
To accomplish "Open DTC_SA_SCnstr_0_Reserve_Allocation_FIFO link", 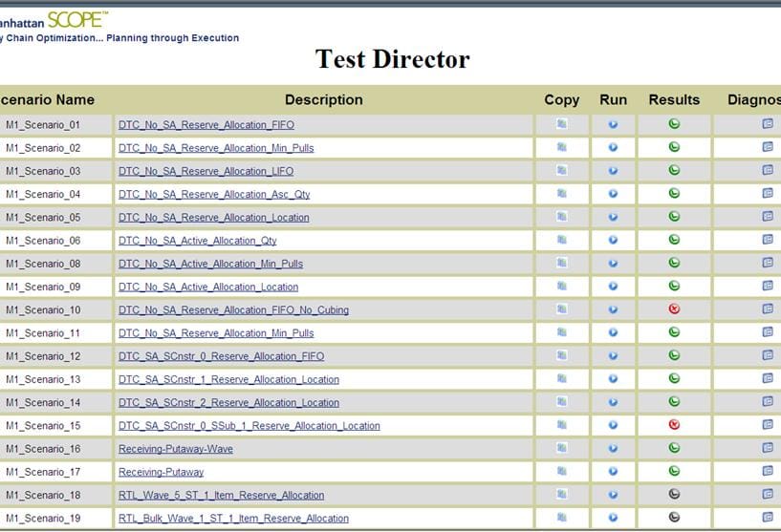I will [221, 356].
